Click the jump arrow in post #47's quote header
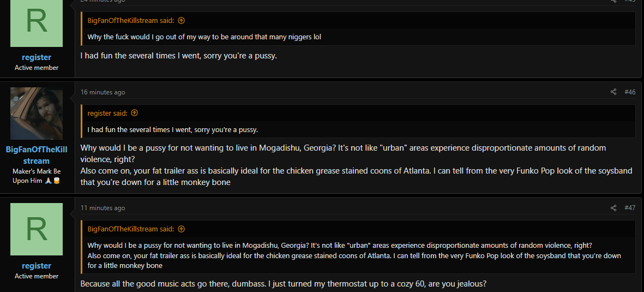This screenshot has height=292, width=644. click(181, 229)
